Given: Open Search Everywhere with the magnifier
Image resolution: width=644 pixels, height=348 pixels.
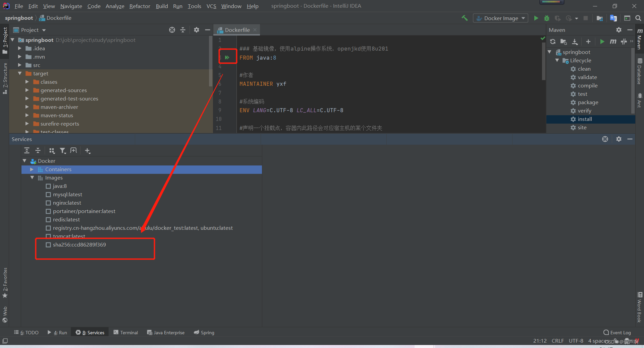Looking at the screenshot, I should 638,18.
